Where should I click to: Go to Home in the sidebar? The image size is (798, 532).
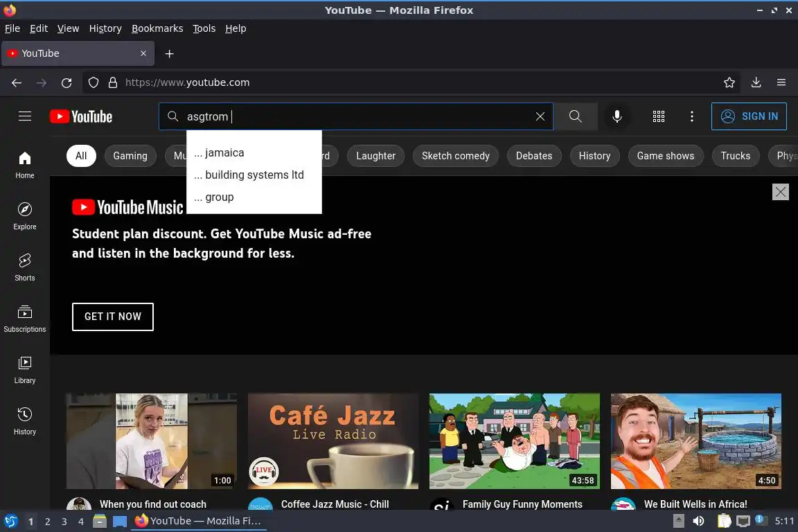tap(24, 166)
